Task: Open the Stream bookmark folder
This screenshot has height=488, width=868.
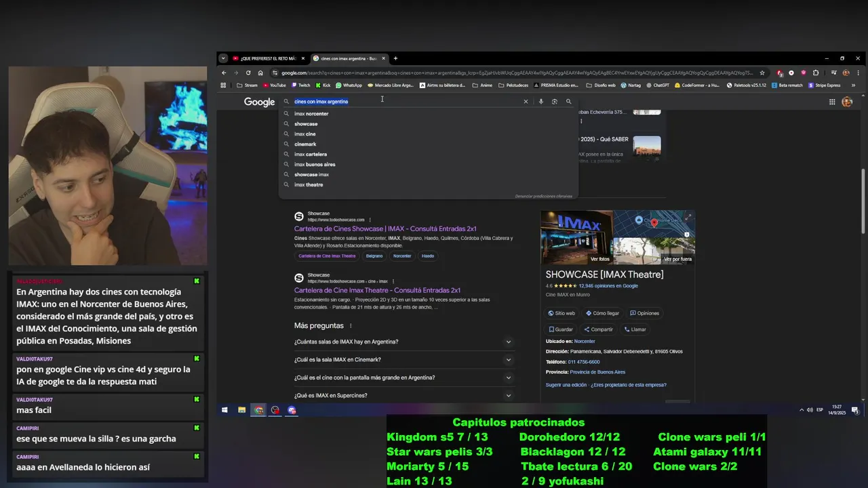Action: (x=247, y=85)
